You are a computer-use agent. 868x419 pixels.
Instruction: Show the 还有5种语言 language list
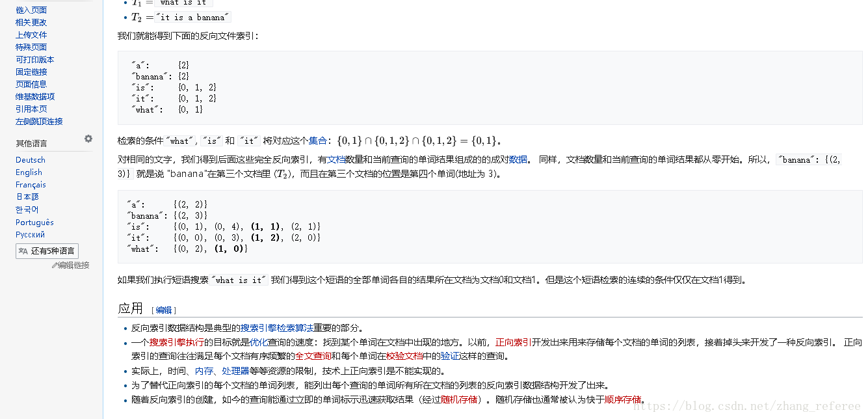(47, 251)
